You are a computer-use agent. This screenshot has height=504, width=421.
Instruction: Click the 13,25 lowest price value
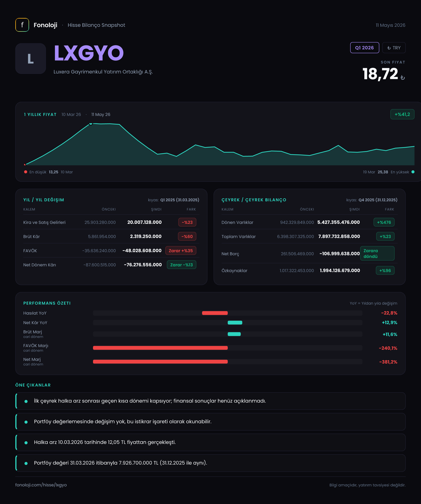pos(54,172)
